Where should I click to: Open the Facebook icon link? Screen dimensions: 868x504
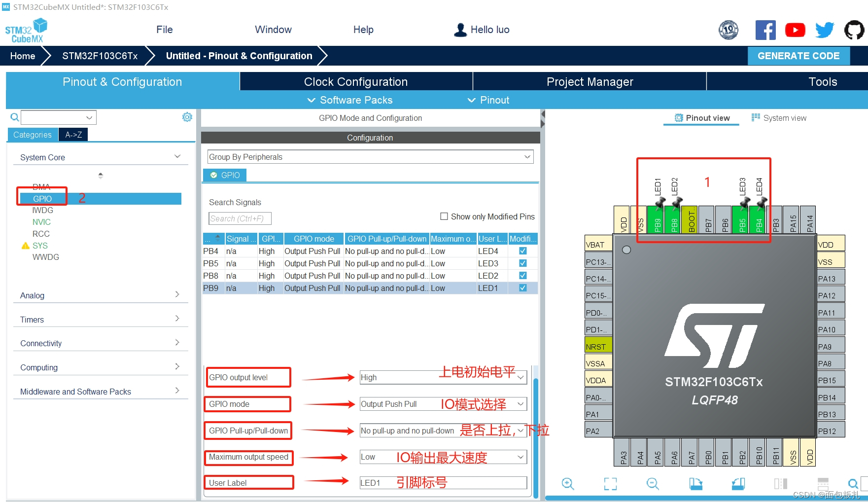[765, 30]
